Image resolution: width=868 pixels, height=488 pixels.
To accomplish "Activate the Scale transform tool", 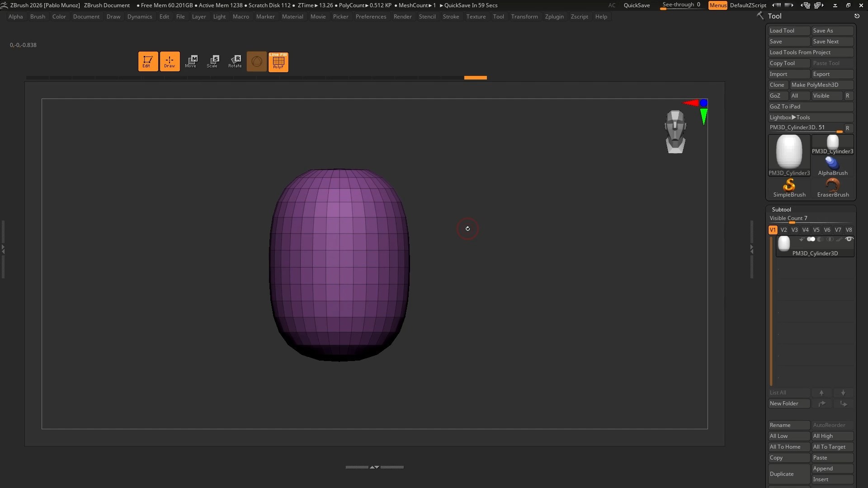I will point(212,61).
